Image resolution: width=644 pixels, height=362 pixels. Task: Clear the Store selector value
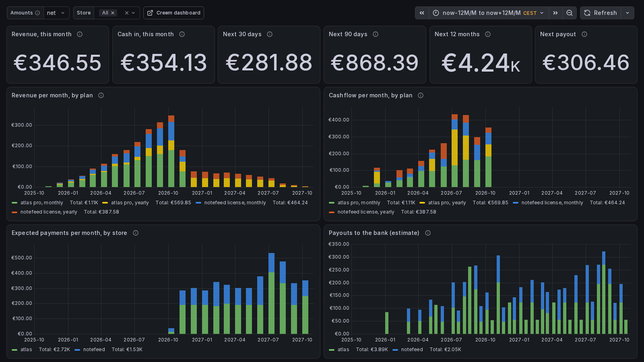pos(126,13)
